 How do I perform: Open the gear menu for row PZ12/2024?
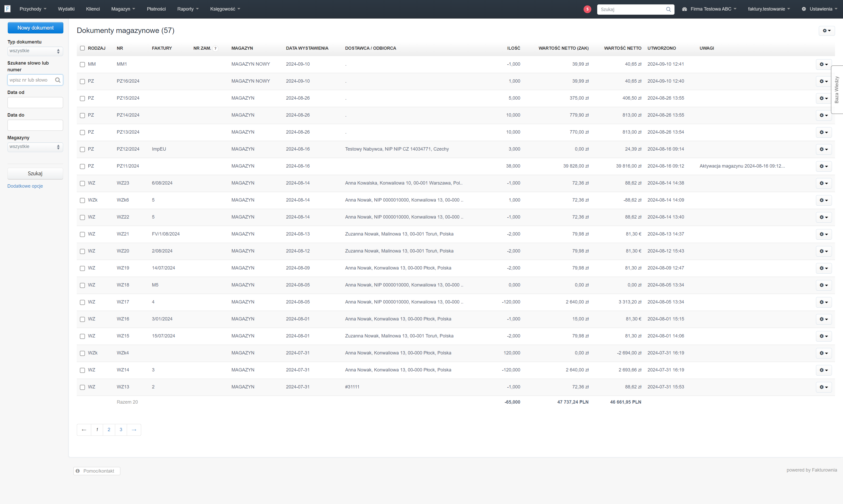[824, 149]
